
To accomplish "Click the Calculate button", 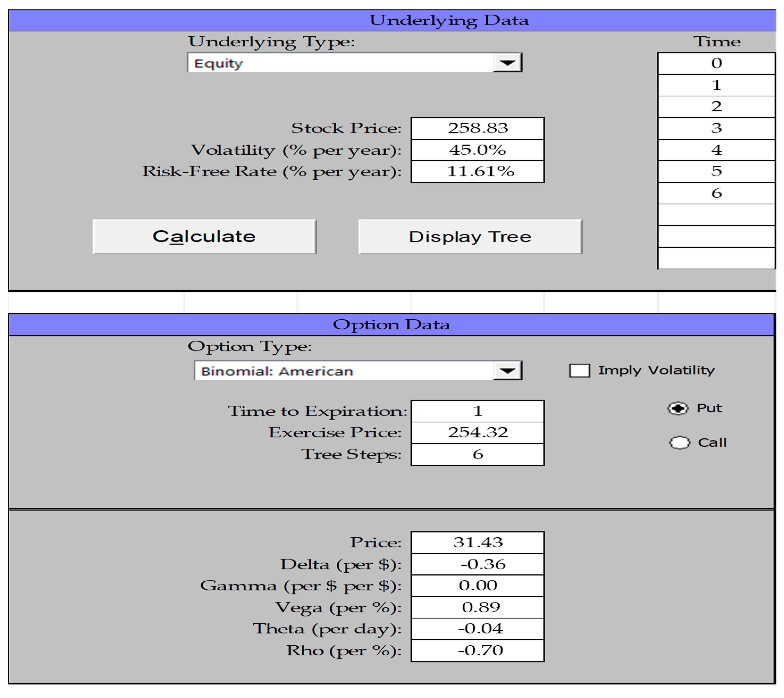I will 204,237.
